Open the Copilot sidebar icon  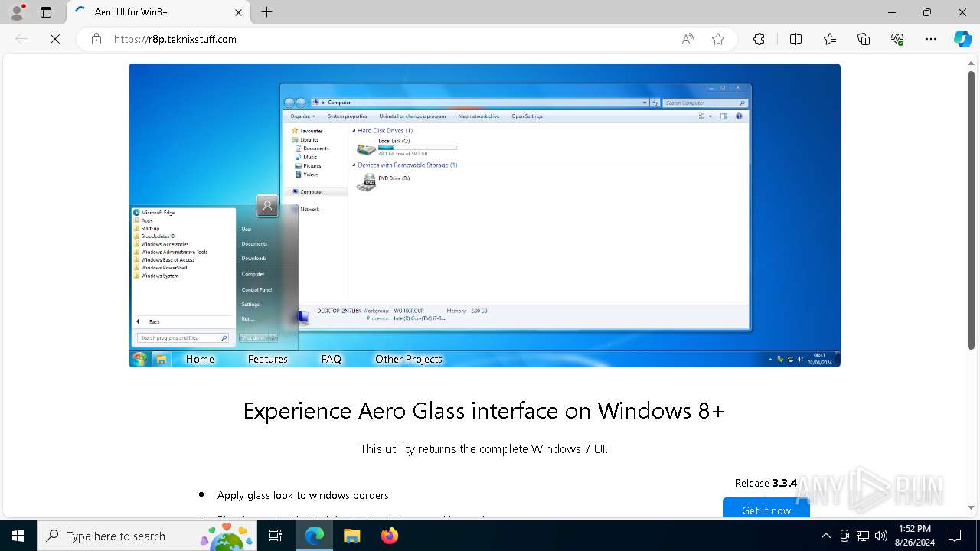coord(962,39)
